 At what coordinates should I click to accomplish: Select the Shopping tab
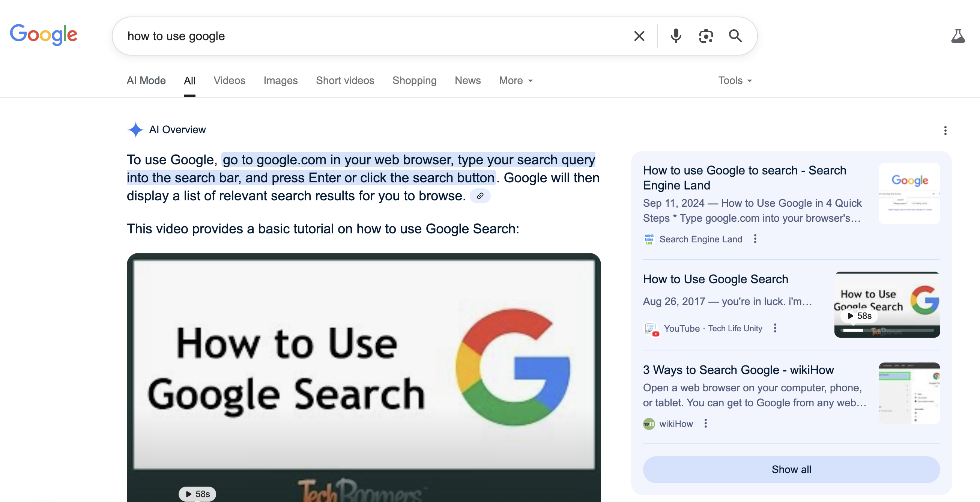click(414, 81)
